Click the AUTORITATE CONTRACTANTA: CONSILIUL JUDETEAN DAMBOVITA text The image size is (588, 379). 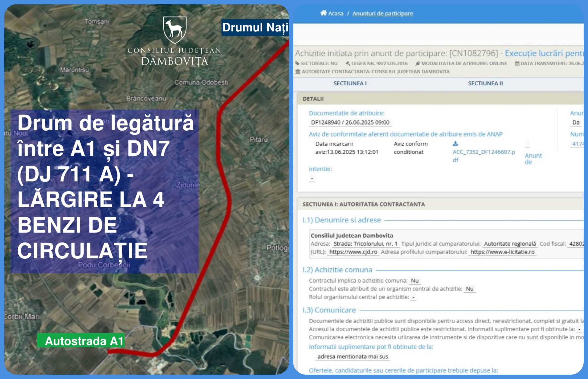(x=376, y=72)
